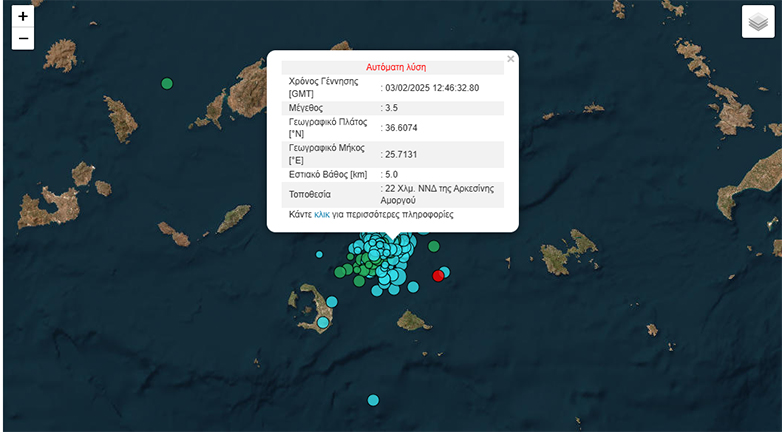Click the cyan marker on southern Santorini
Screen dimensions: 782x432
[x=322, y=322]
